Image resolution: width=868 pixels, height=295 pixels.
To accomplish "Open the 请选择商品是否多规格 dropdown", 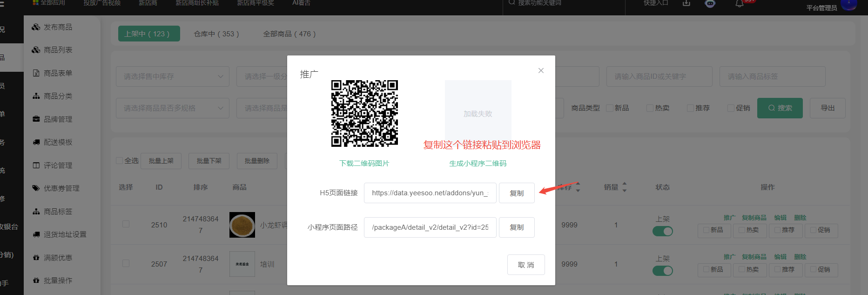I will click(172, 108).
